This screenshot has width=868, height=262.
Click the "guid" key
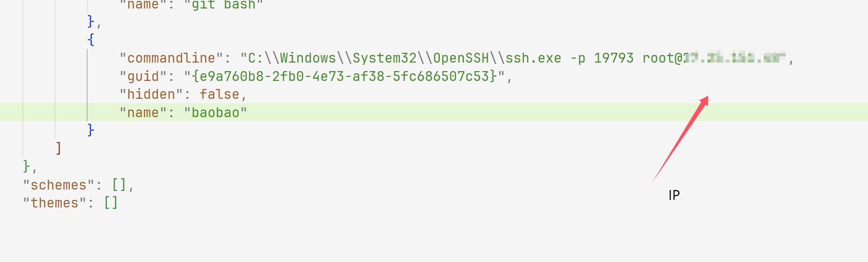[143, 76]
